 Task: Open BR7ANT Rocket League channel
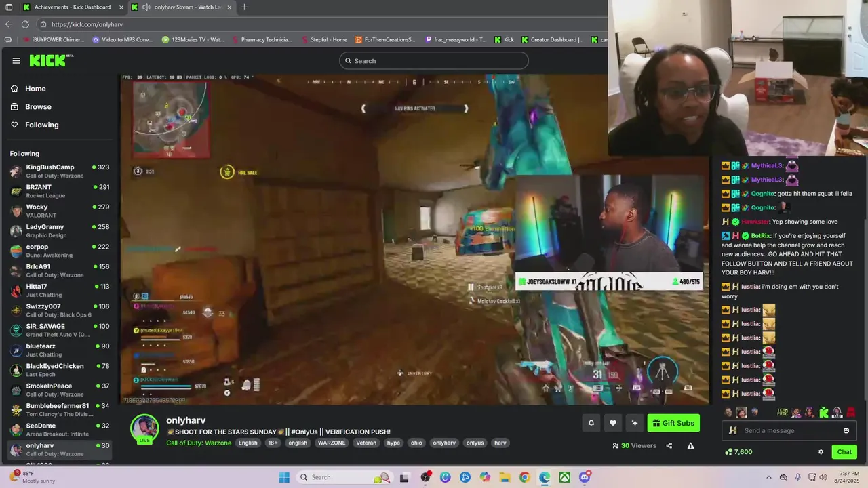click(59, 191)
